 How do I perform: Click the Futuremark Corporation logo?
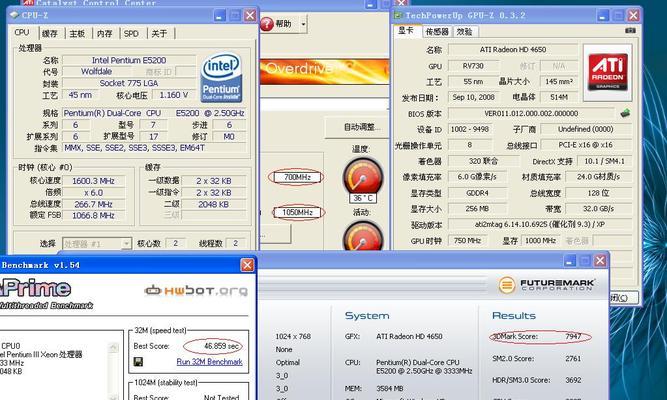tap(547, 285)
